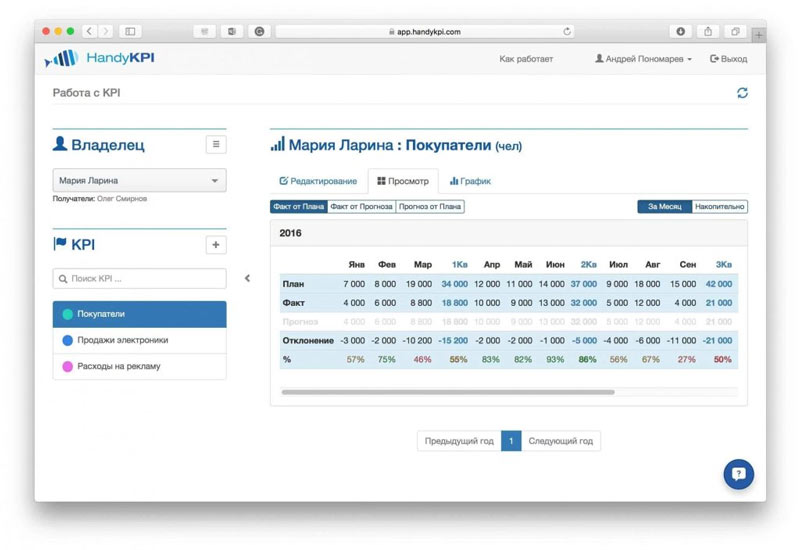The image size is (800, 550).
Task: Open the help chat bubble
Action: (738, 474)
